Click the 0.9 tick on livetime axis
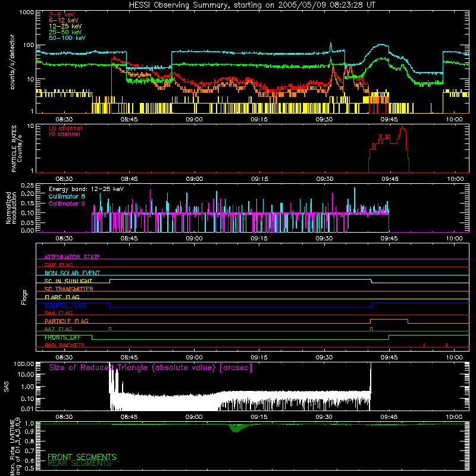The image size is (476, 476). click(29, 431)
